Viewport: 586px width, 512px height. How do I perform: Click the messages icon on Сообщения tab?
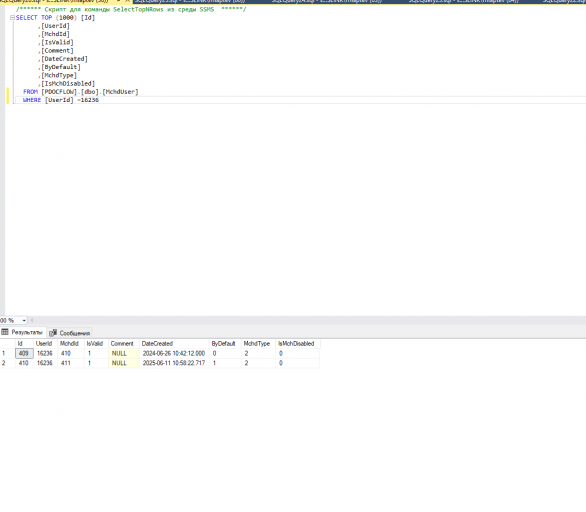pos(53,333)
